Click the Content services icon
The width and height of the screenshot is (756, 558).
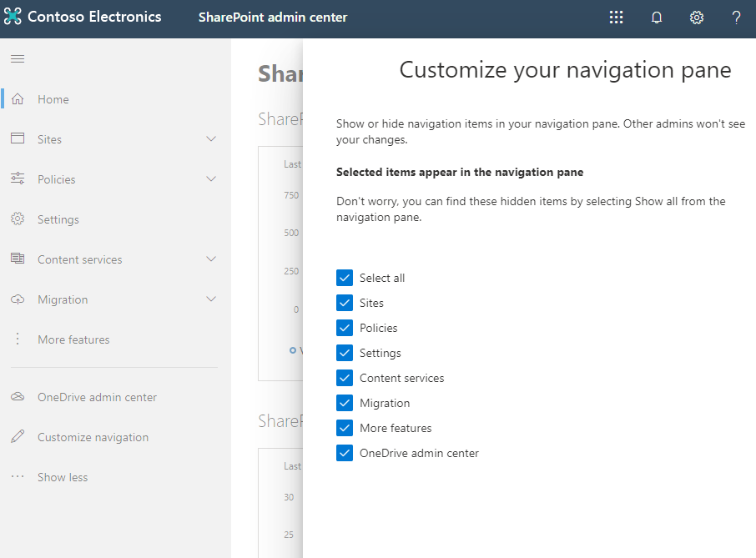(18, 259)
